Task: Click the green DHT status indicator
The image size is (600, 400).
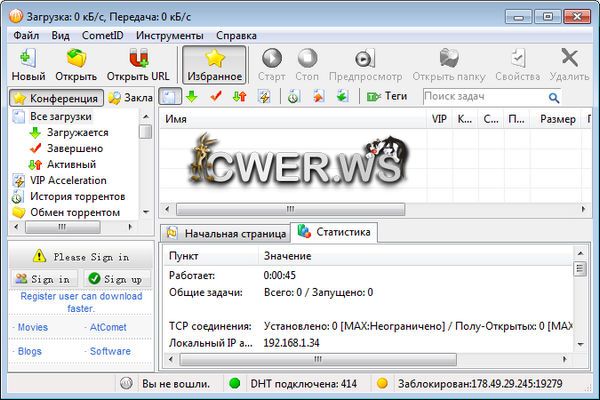Action: coord(234,383)
